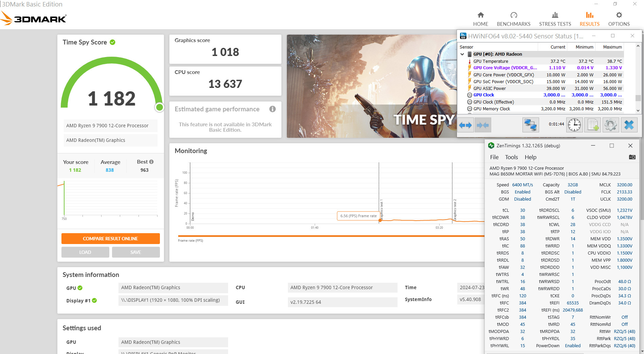Viewport: 644px width, 354px height.
Task: Click the CPU score value 13 637
Action: click(x=225, y=84)
